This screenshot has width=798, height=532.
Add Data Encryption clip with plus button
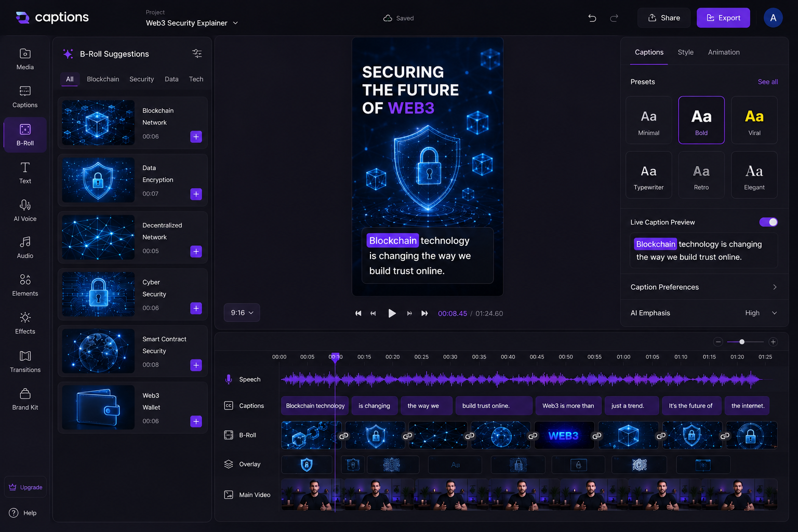pyautogui.click(x=196, y=194)
